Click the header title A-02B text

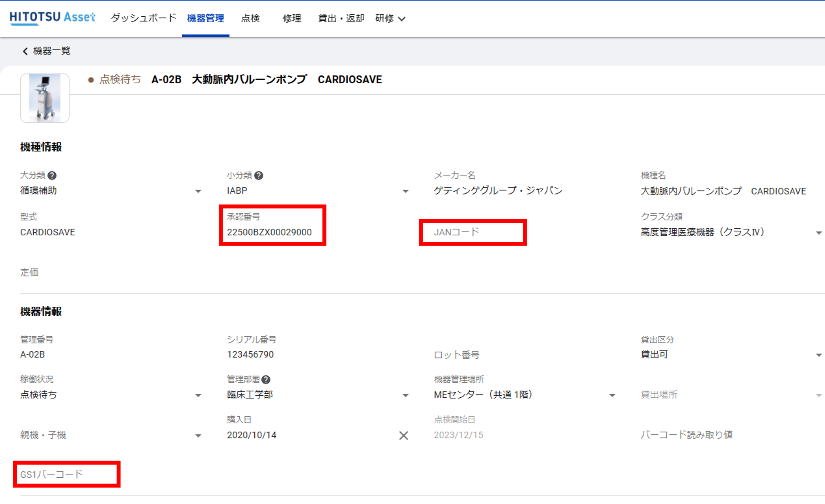(166, 80)
